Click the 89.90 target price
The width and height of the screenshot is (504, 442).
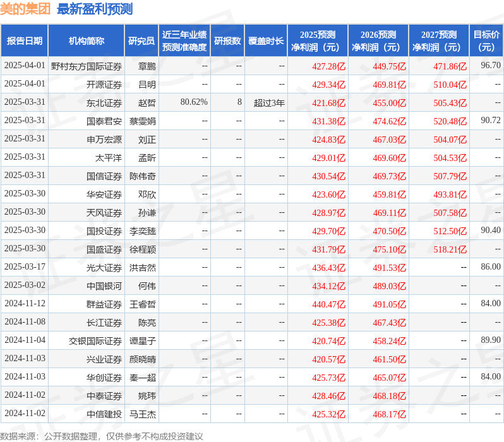point(491,340)
